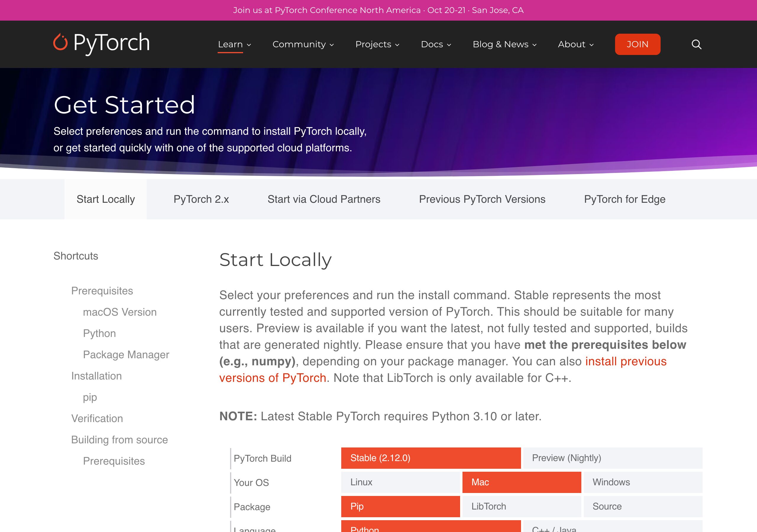Jump to Prerequisites under Building from source
The height and width of the screenshot is (532, 757).
click(x=114, y=461)
